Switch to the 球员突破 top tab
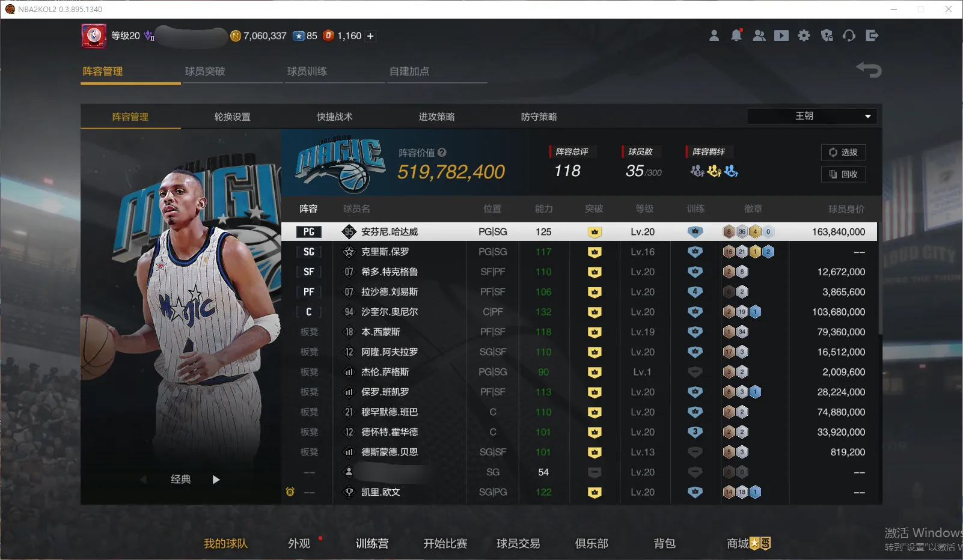This screenshot has width=963, height=560. point(205,72)
